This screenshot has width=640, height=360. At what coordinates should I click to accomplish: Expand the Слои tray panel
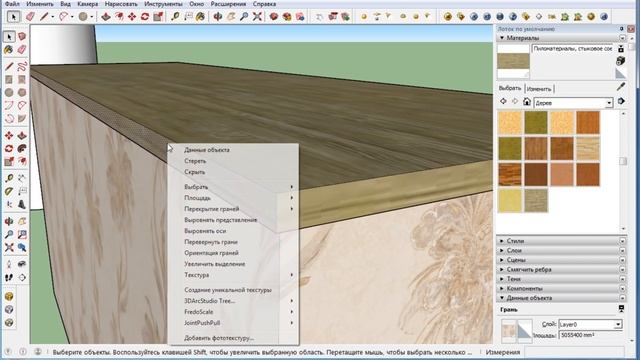tap(560, 250)
